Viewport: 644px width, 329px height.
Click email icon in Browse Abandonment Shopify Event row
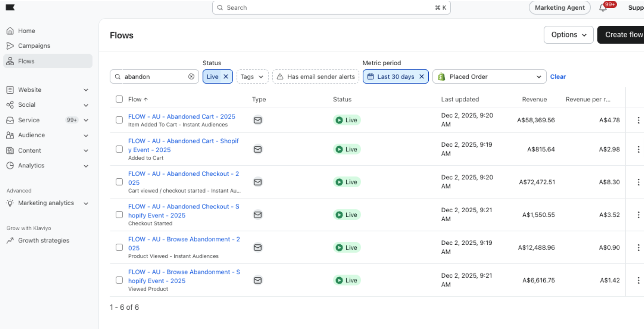258,280
